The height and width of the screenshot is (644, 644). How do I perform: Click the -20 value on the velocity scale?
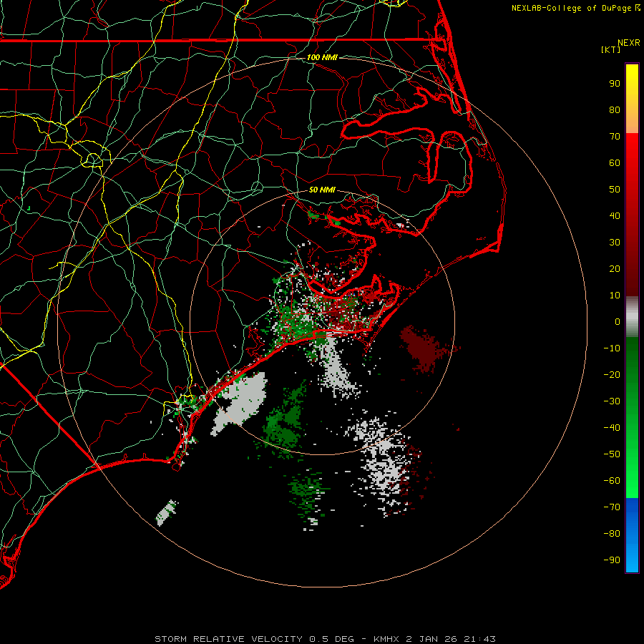click(x=612, y=374)
